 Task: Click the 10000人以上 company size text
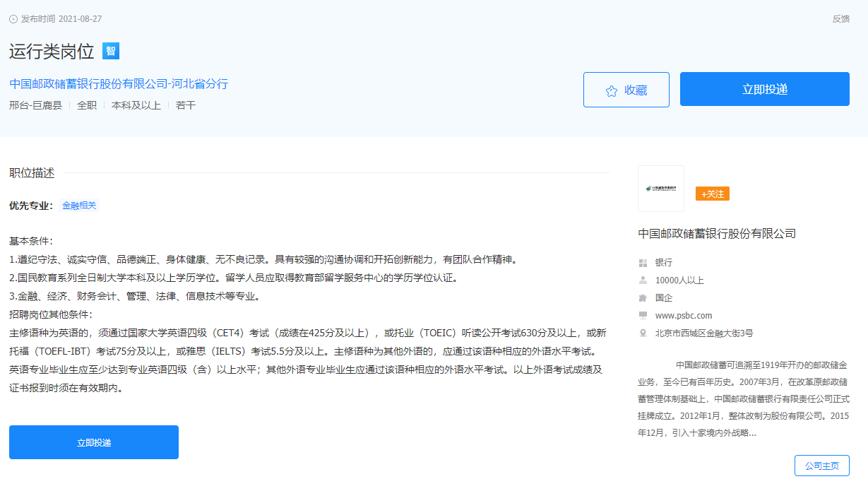679,280
